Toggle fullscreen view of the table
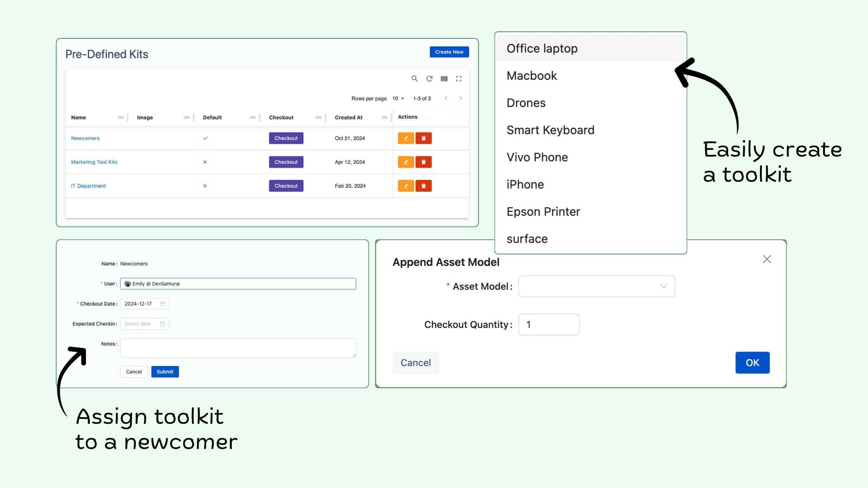The width and height of the screenshot is (868, 488). [459, 79]
